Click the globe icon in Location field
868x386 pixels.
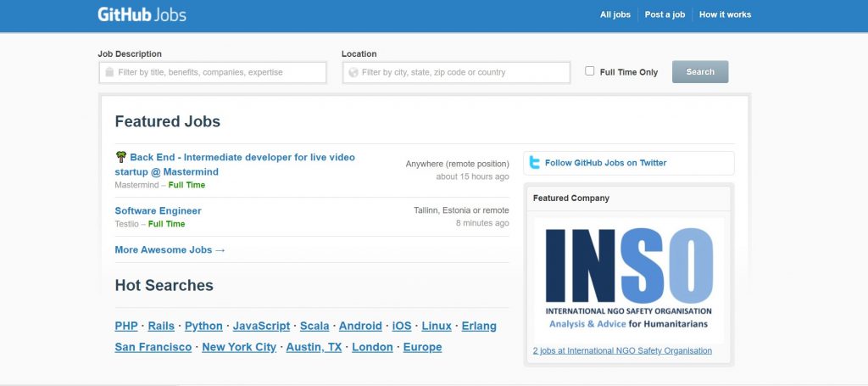353,73
